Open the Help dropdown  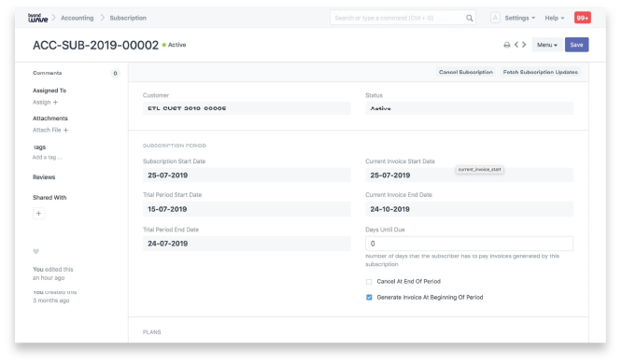pos(554,18)
